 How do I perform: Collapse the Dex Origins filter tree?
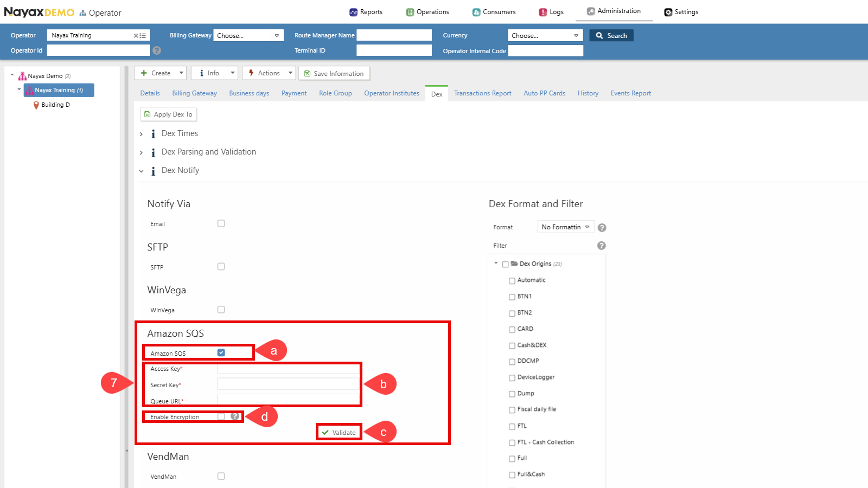(496, 264)
